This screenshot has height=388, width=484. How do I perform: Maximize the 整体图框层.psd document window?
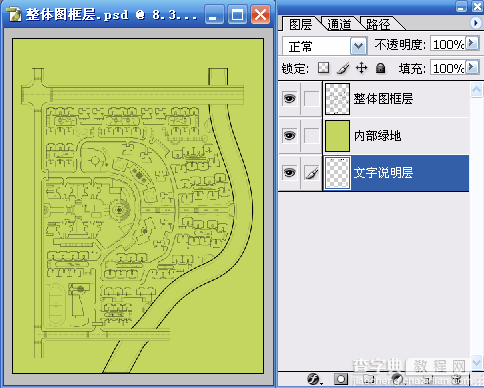coord(237,15)
